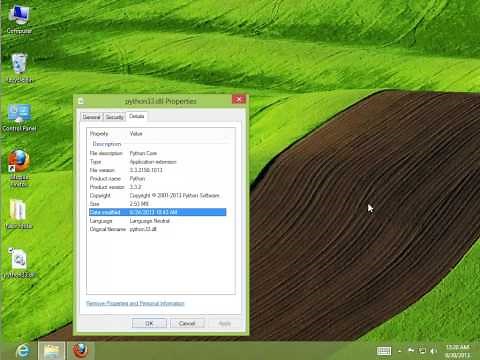Select the Original filename row

point(157,229)
